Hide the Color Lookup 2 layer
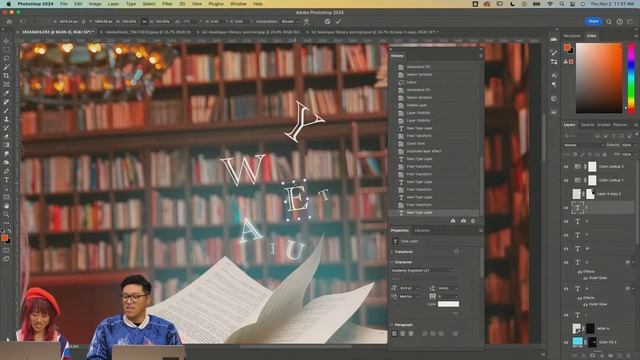 point(566,167)
